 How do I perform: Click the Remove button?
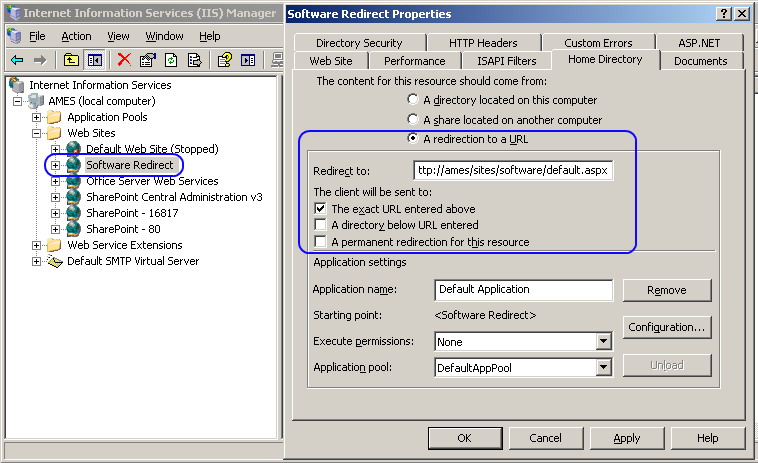point(667,290)
